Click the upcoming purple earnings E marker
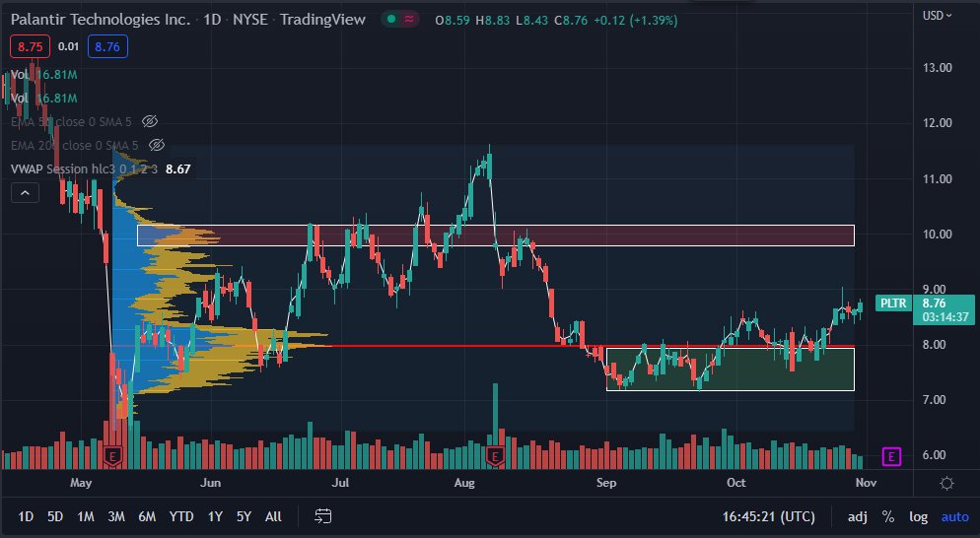 [x=890, y=457]
